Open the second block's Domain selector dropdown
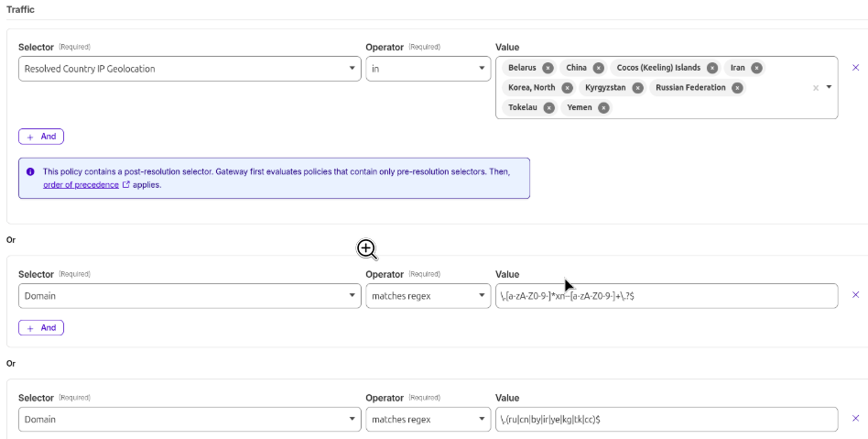This screenshot has height=439, width=868. 190,296
